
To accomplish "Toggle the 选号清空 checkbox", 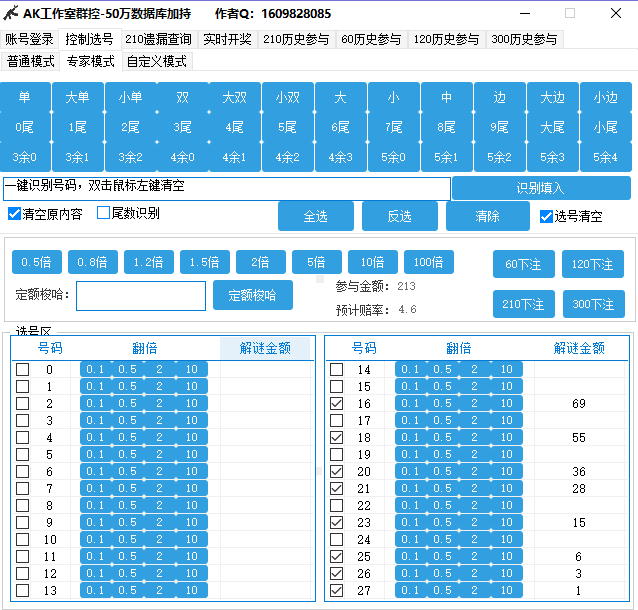I will click(546, 216).
